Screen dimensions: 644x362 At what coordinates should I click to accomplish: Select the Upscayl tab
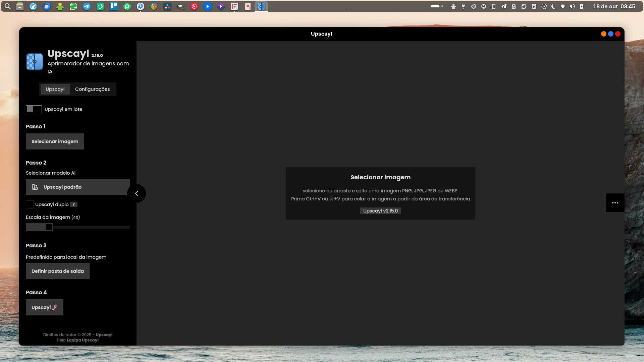point(55,89)
